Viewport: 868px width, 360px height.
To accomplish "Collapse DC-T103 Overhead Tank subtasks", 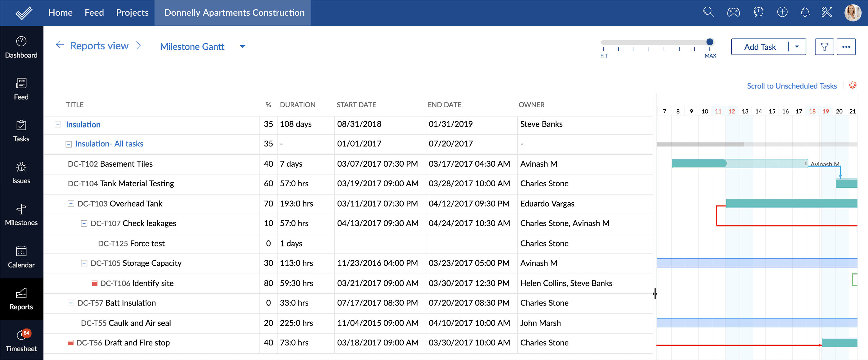I will coord(71,204).
